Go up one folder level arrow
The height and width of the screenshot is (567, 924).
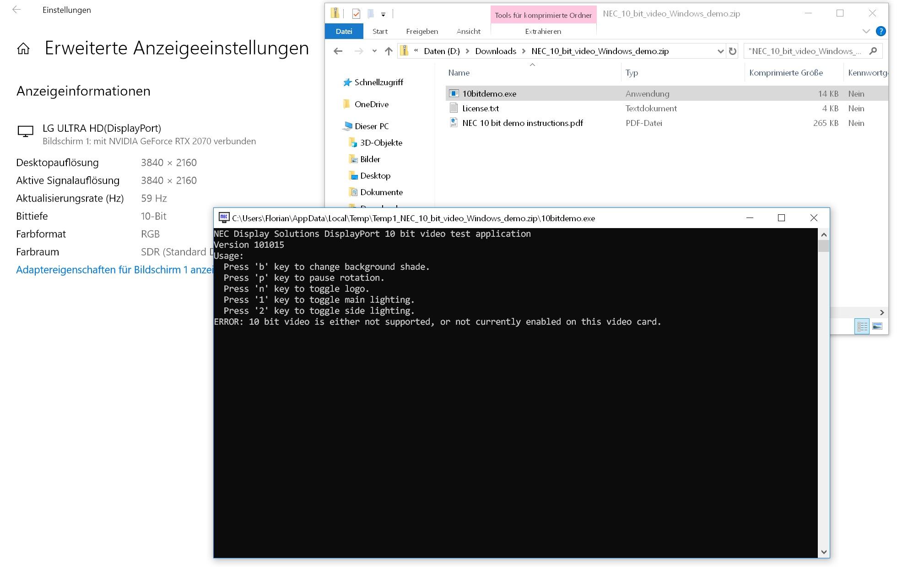point(389,51)
